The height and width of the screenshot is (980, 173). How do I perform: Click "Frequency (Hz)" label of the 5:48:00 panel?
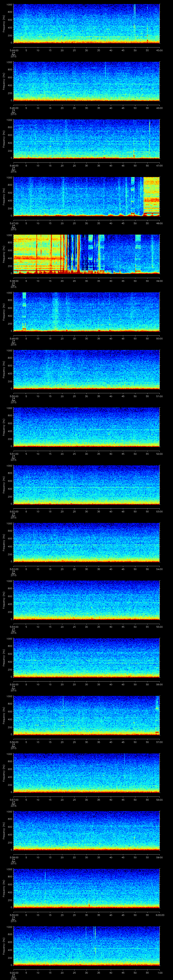click(x=4, y=254)
